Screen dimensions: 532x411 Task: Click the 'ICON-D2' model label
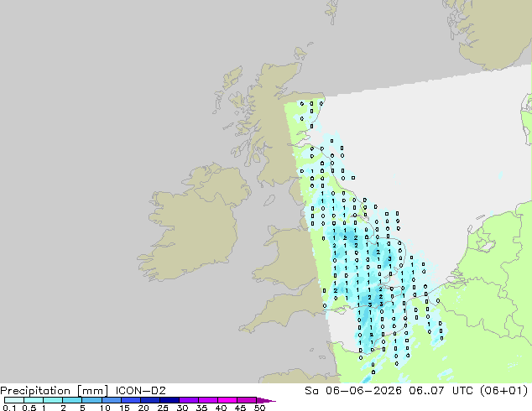coord(140,390)
